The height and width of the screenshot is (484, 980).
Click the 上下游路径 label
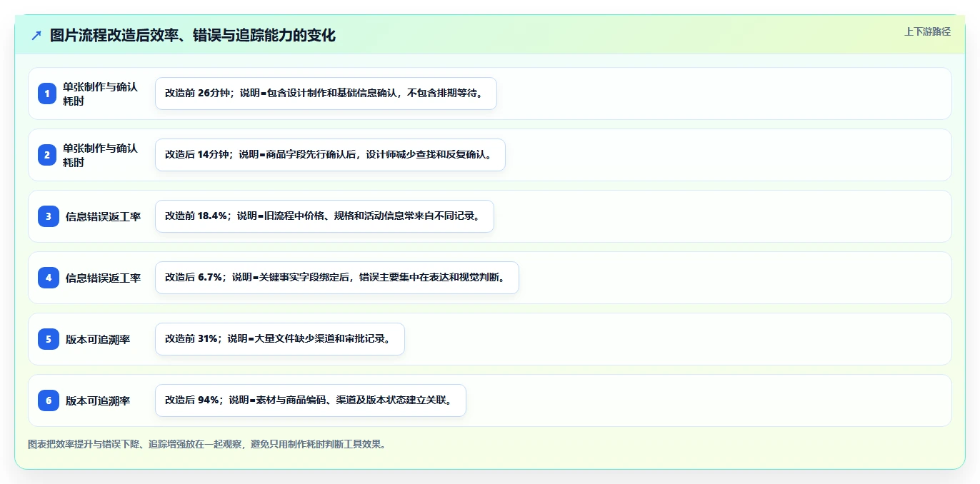(927, 31)
